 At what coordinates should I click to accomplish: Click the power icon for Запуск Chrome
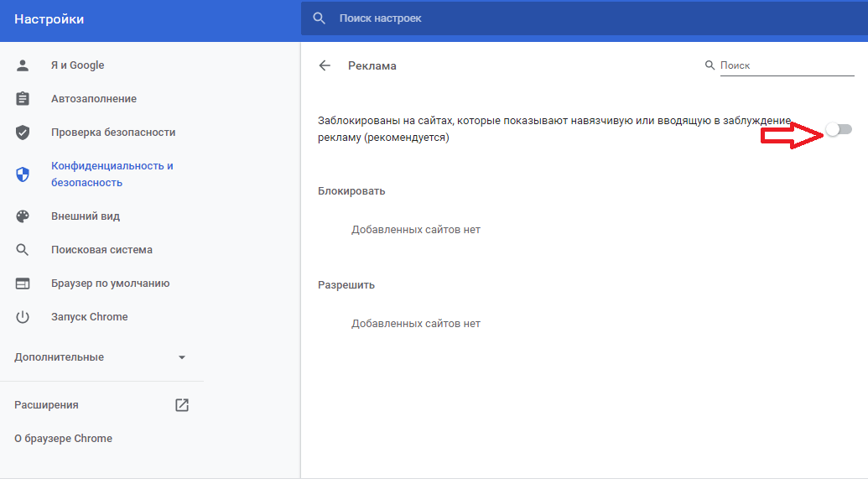(x=23, y=317)
